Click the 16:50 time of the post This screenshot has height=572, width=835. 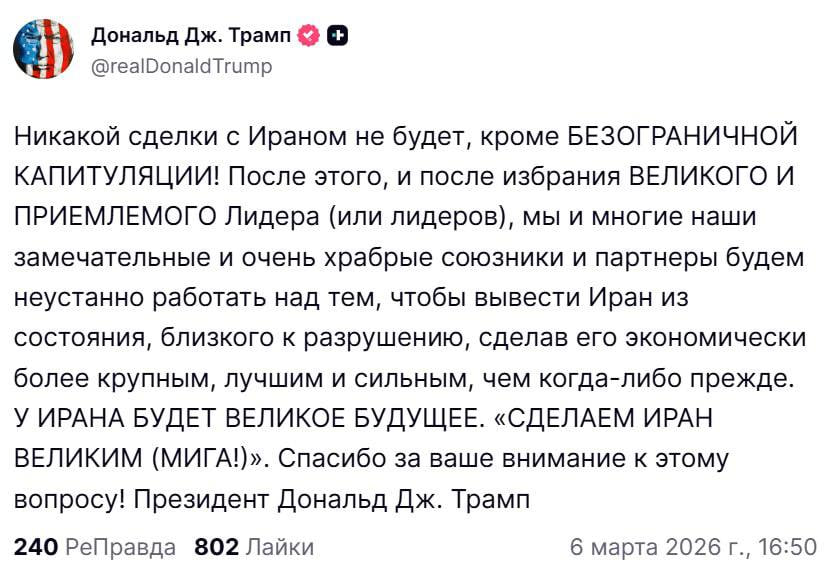(x=790, y=547)
